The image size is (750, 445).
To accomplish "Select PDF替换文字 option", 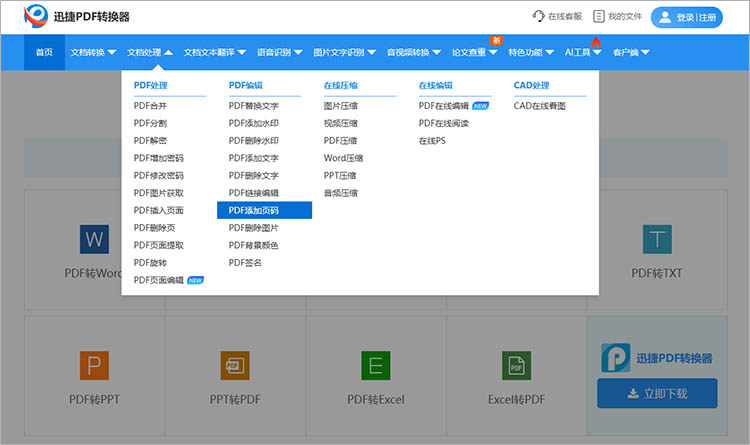I will [254, 106].
